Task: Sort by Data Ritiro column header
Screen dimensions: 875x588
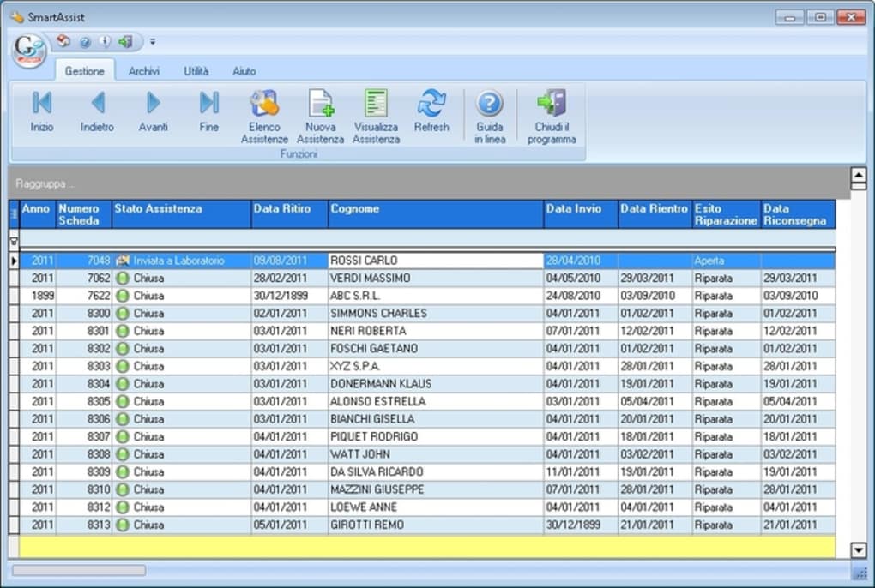Action: pyautogui.click(x=290, y=214)
